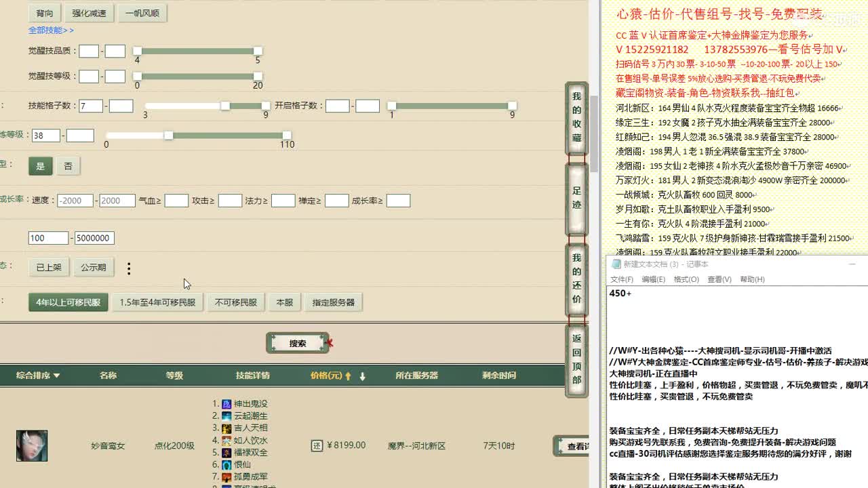The height and width of the screenshot is (488, 868).
Task: Click the 云起潮生 skill icon
Action: point(226,416)
